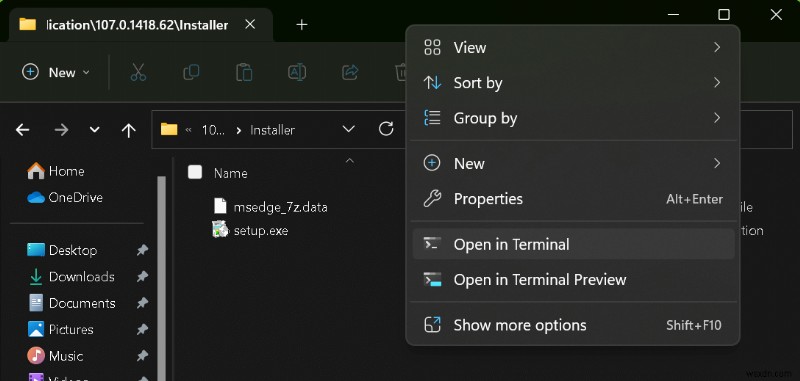Choose Open in Terminal
Viewport: 800px width, 381px height.
(x=572, y=244)
